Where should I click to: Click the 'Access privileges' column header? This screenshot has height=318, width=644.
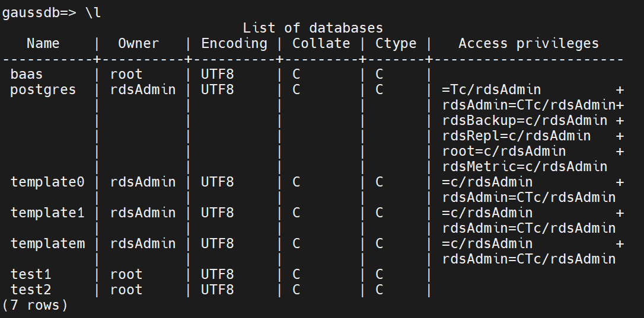click(x=528, y=43)
